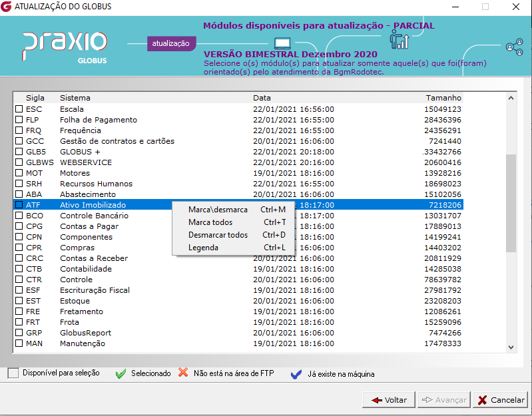Select the Compras row
The height and width of the screenshot is (416, 532).
(238, 248)
